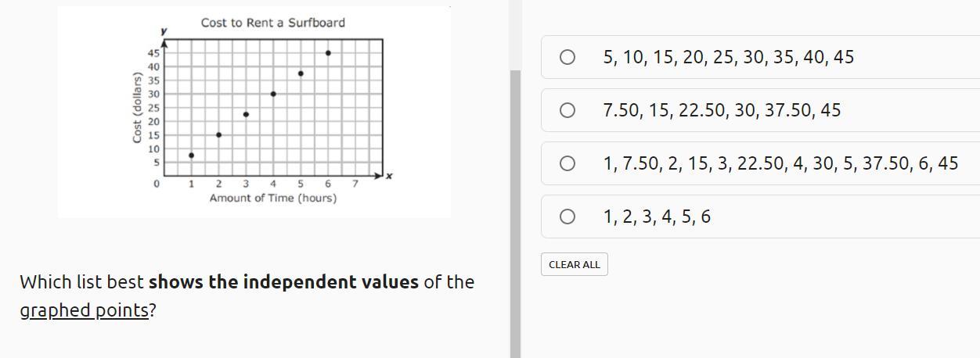The height and width of the screenshot is (358, 980).
Task: Click the vertical scrollbar between the panels
Action: point(515,211)
